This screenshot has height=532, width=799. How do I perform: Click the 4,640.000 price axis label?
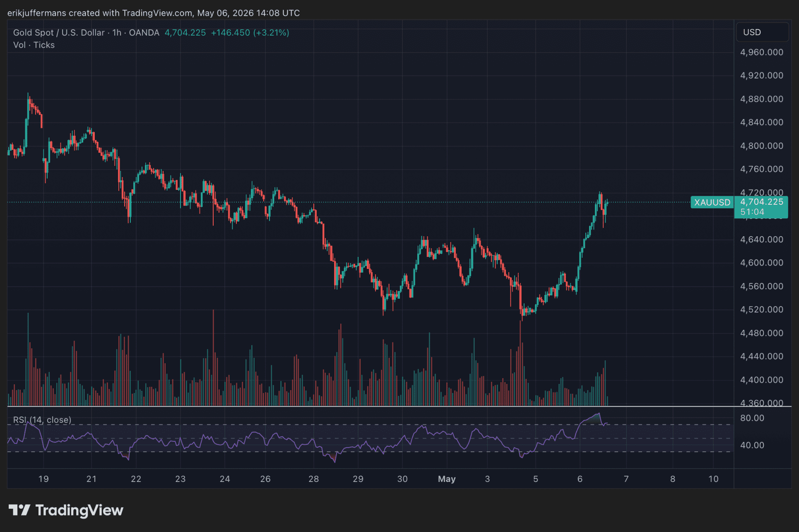[762, 239]
